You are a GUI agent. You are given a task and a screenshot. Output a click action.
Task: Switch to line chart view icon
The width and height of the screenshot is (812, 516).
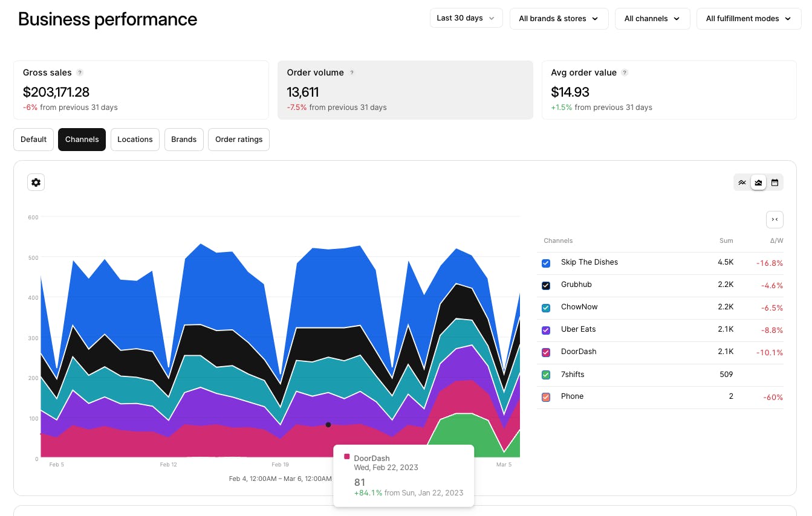click(x=742, y=182)
